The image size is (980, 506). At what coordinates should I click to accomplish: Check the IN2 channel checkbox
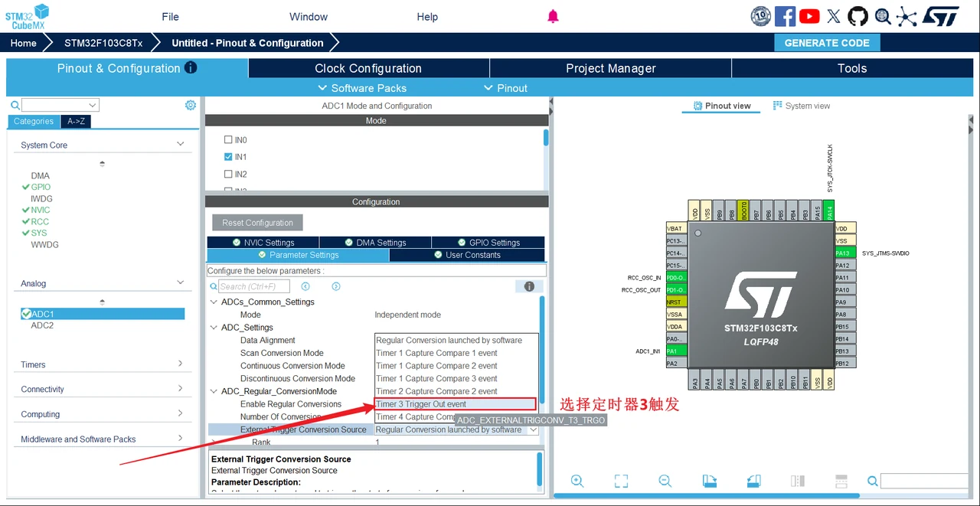228,174
